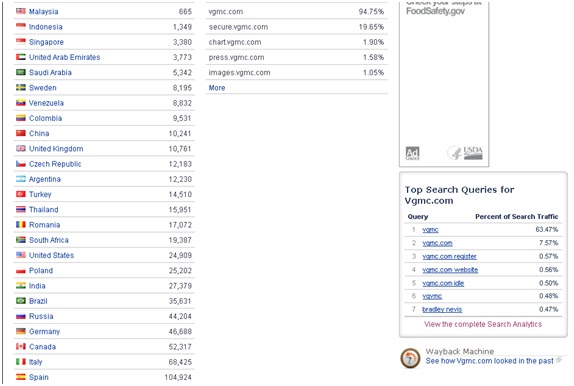Click the press.vgmc.com subdomain row
The width and height of the screenshot is (574, 386).
point(297,57)
